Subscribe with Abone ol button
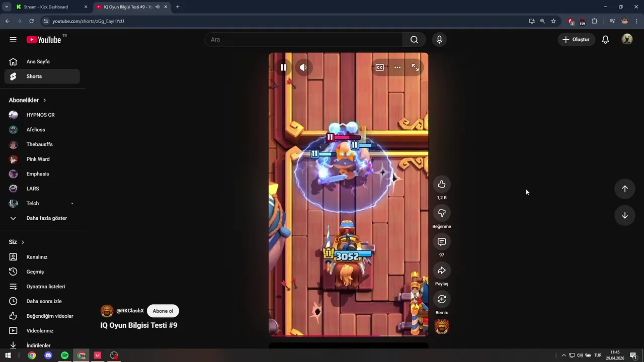This screenshot has height=362, width=644. (x=163, y=311)
